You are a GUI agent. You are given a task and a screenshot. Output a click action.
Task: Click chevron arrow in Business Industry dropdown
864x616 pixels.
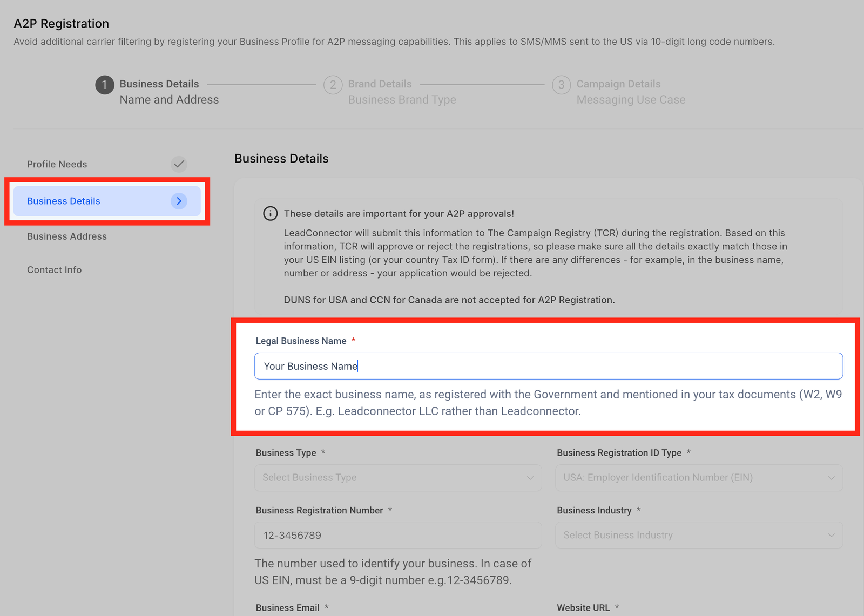pyautogui.click(x=831, y=535)
